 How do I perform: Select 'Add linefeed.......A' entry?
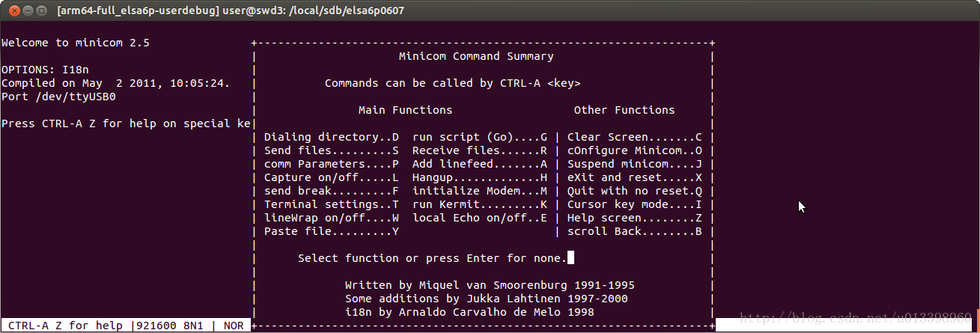pos(480,164)
